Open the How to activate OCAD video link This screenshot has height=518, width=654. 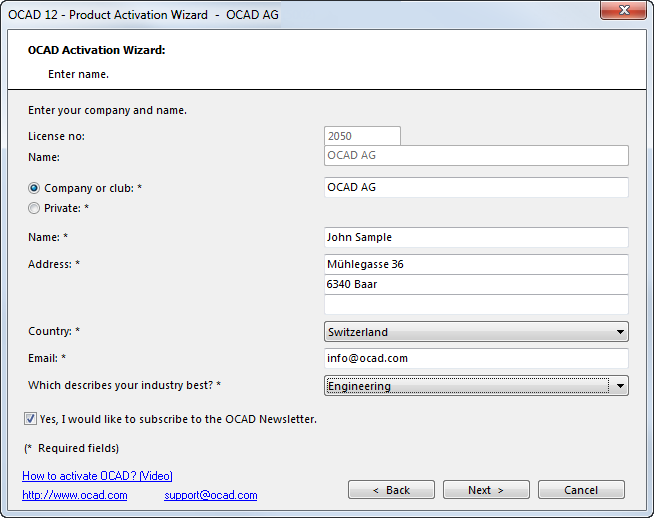(x=97, y=476)
